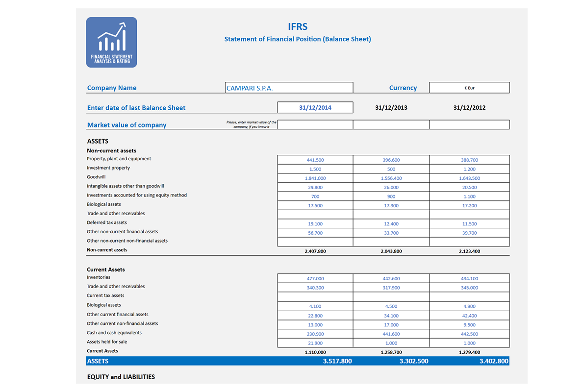Screen dimensions: 585x392
Task: Select the 31/12/2013 date header
Action: (391, 108)
